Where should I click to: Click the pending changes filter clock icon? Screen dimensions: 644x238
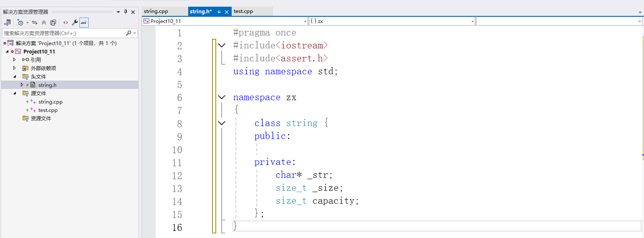(20, 23)
